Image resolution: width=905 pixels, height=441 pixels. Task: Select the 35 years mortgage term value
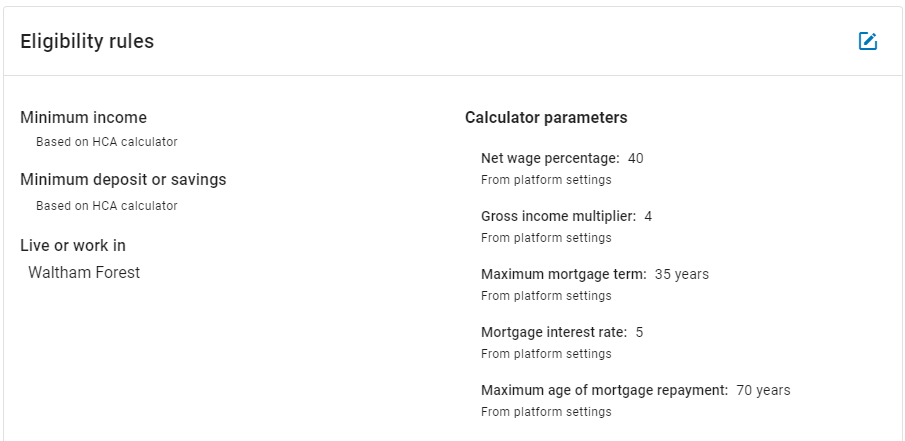[682, 274]
